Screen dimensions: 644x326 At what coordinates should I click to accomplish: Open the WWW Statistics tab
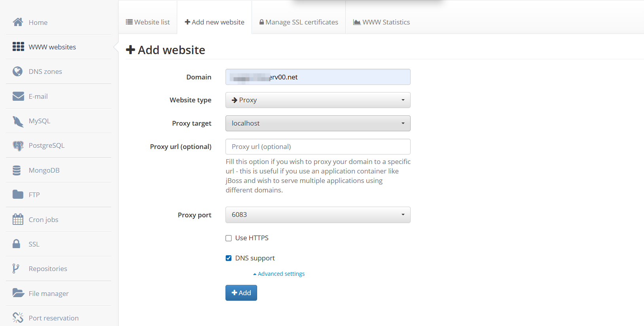(381, 22)
